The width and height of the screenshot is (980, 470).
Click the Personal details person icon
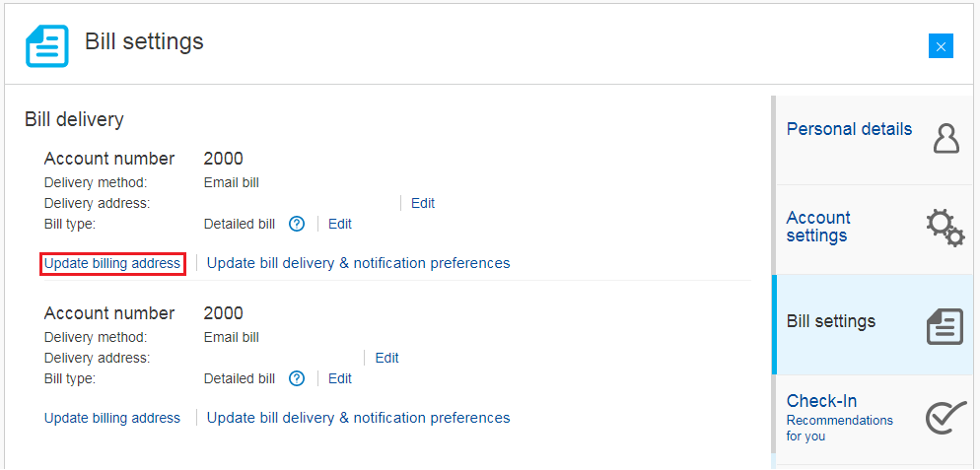coord(945,139)
